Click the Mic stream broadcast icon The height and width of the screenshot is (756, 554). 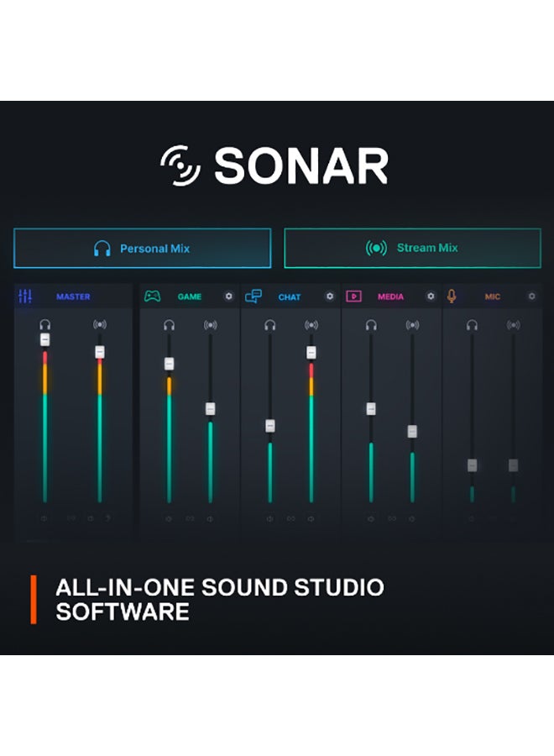click(x=514, y=325)
